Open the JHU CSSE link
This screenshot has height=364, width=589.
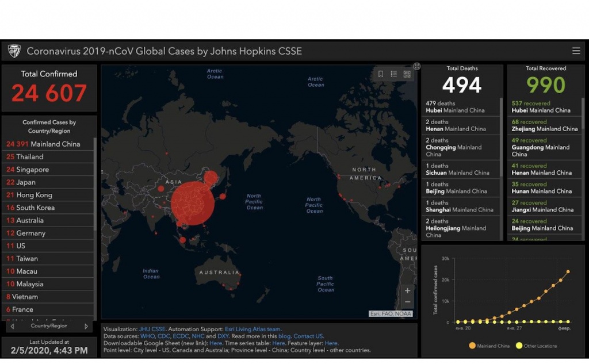[152, 329]
